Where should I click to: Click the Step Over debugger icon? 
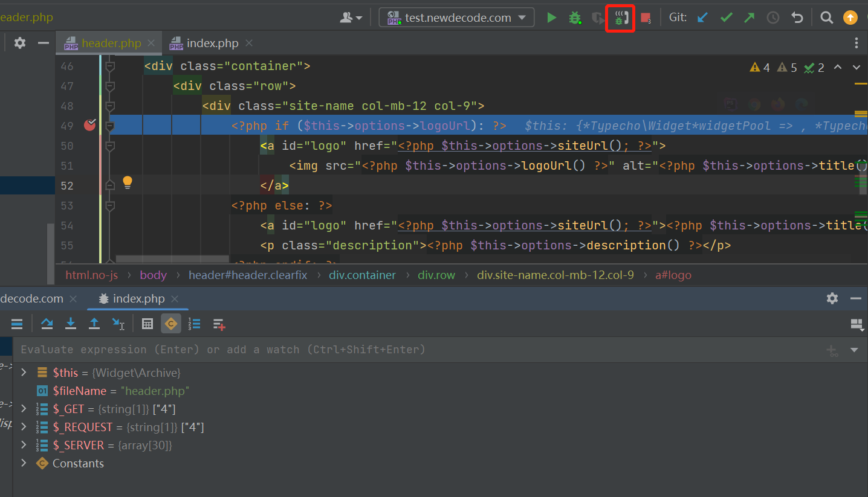(x=47, y=324)
